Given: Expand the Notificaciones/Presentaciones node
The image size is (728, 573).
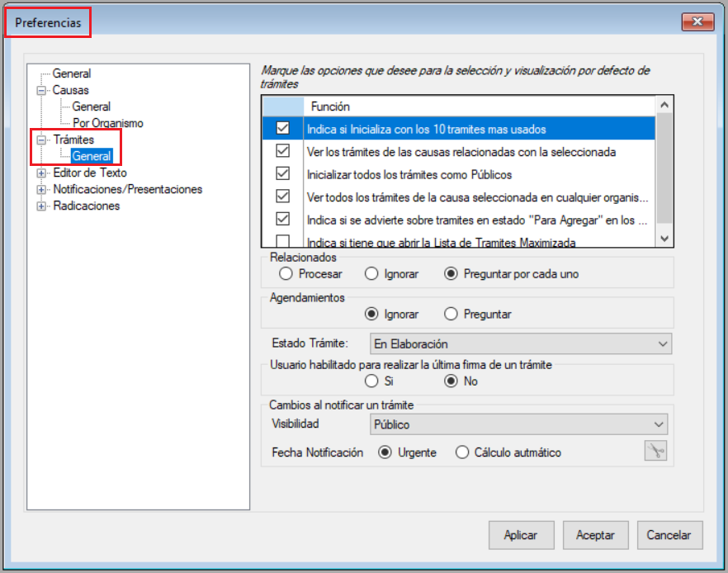Looking at the screenshot, I should [x=41, y=189].
